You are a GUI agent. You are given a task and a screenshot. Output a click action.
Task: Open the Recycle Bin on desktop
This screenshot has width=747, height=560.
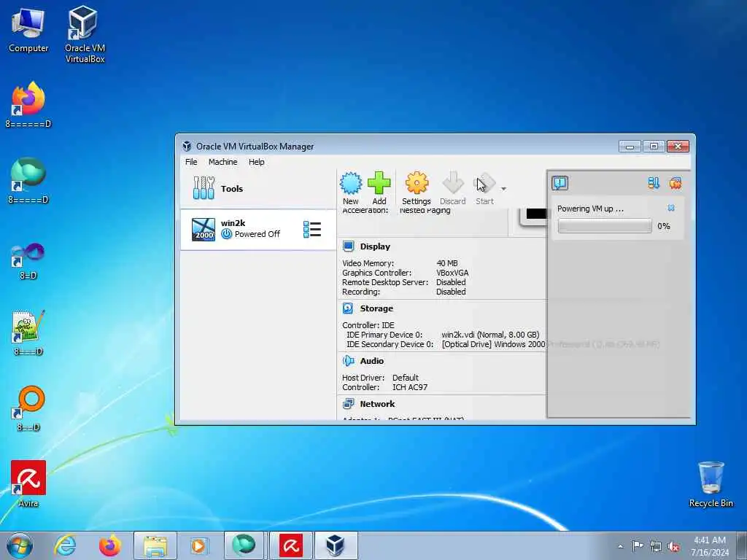(711, 483)
